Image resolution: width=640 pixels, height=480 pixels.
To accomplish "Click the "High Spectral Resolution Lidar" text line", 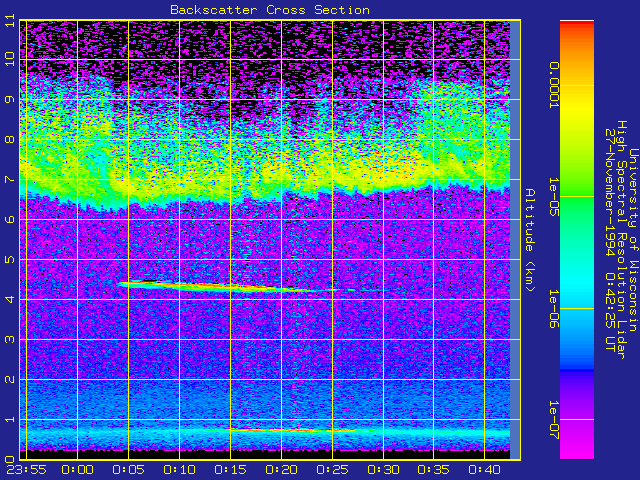I will point(621,240).
